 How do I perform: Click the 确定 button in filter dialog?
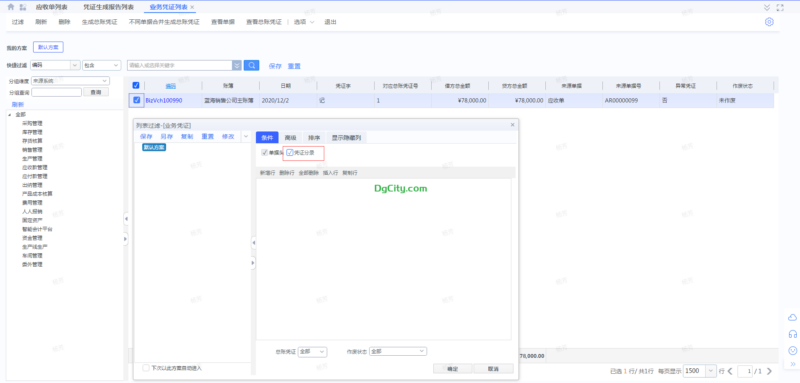coord(453,369)
